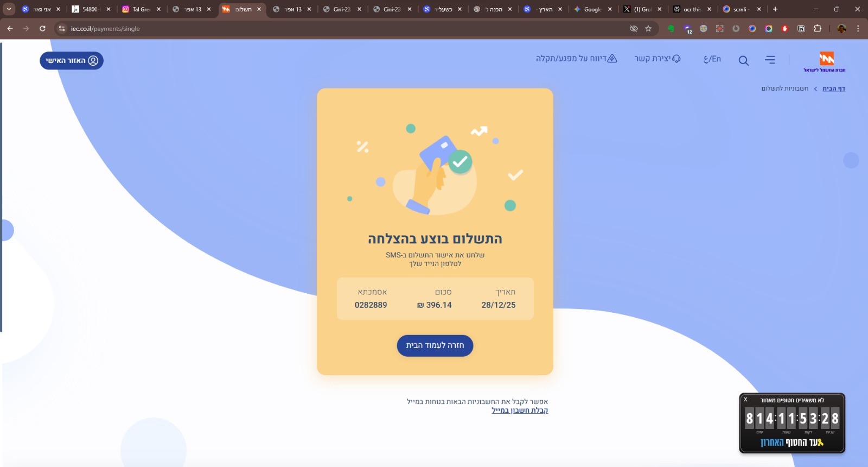Reload the page with the refresh icon
Screen dimensions: 868x467
pyautogui.click(x=42, y=29)
